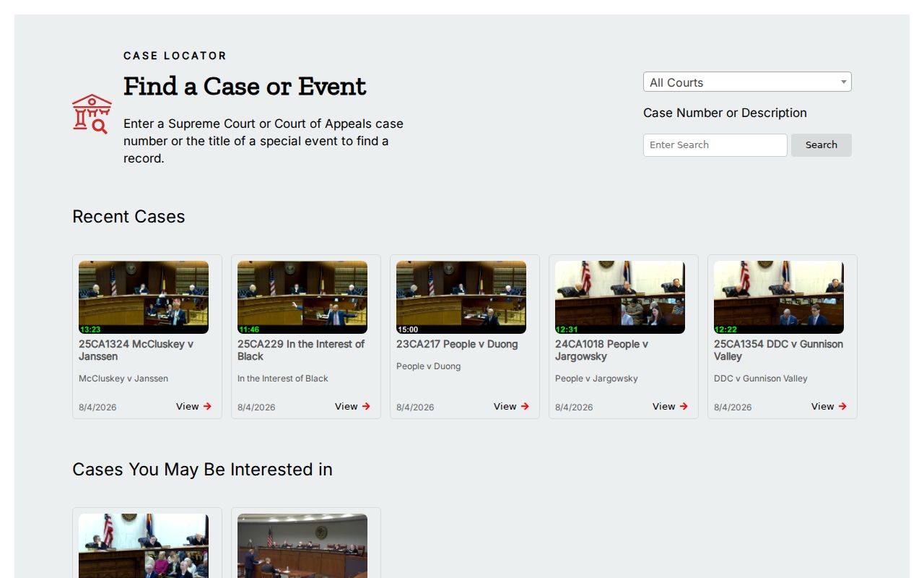Click the Search button
Image resolution: width=924 pixels, height=578 pixels.
pyautogui.click(x=821, y=144)
